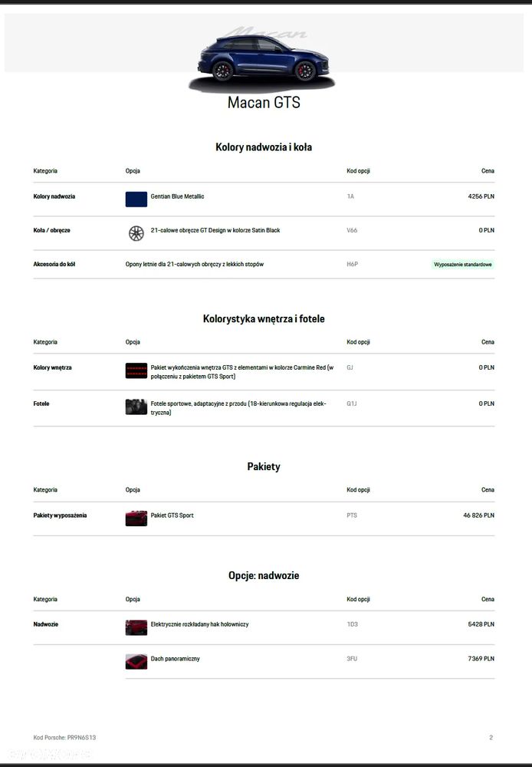Click the panoramic roof thumbnail
The width and height of the screenshot is (532, 767).
coord(136,661)
